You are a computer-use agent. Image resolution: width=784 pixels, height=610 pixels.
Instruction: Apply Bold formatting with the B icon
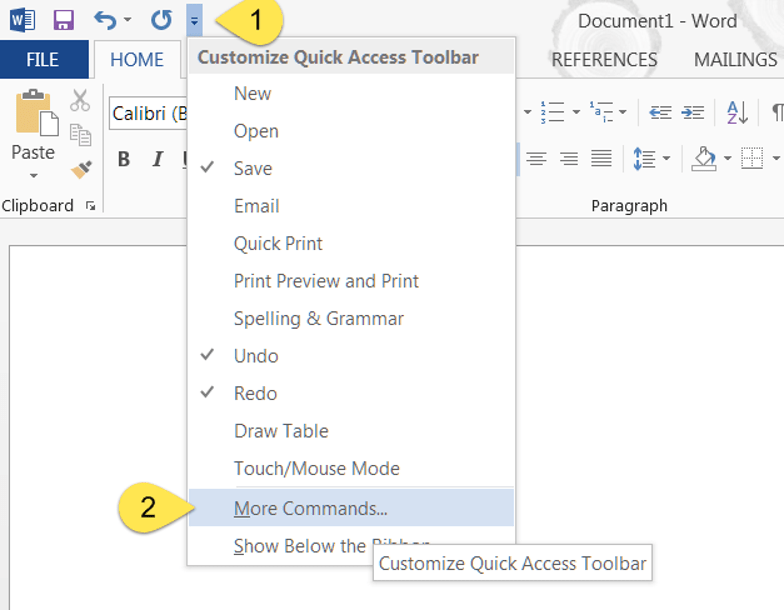click(x=124, y=159)
